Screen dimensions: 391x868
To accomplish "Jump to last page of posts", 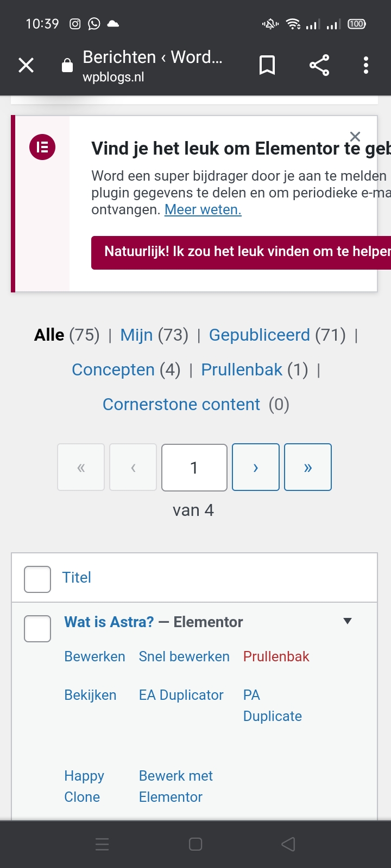I will pyautogui.click(x=308, y=467).
